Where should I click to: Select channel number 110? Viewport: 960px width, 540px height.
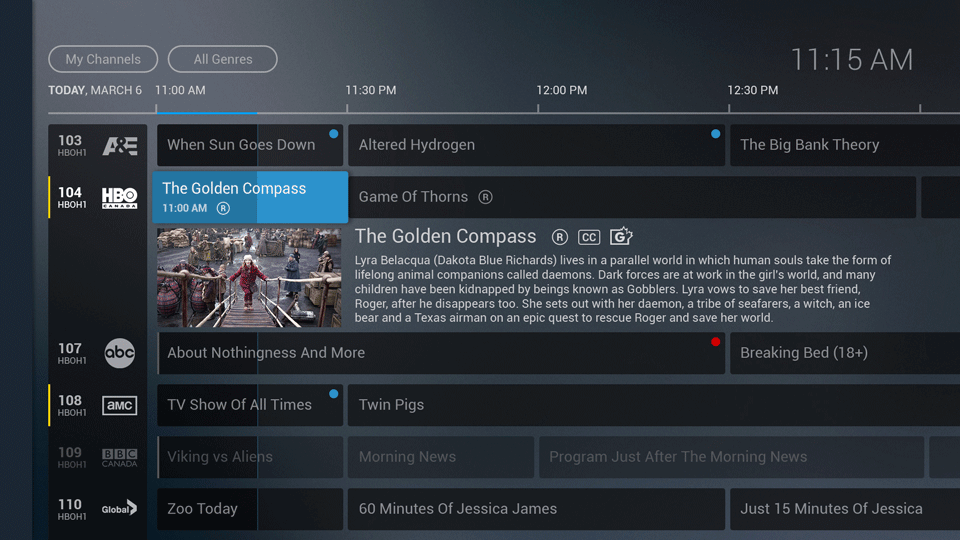click(70, 504)
